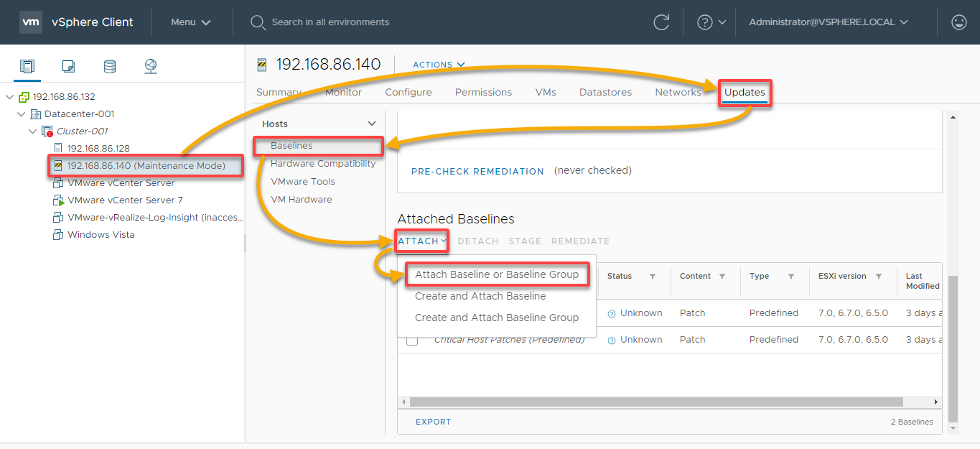
Task: Select VM Hardware in sidebar
Action: pyautogui.click(x=302, y=200)
